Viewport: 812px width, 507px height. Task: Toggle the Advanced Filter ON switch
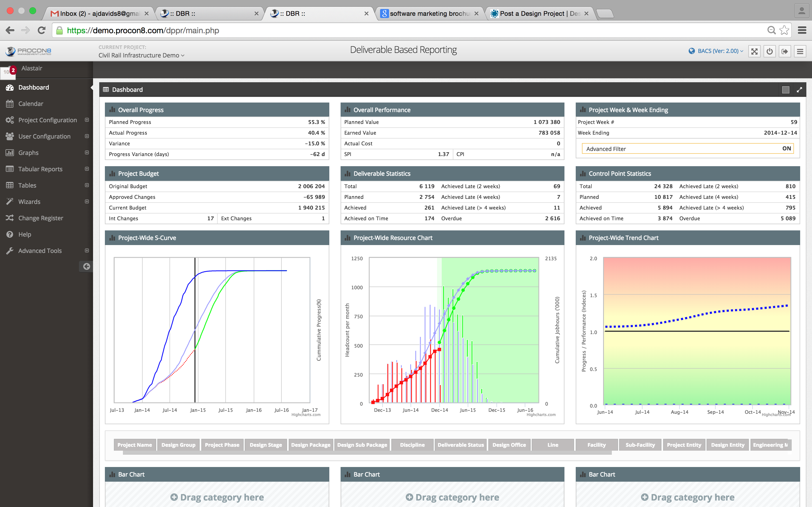click(x=786, y=148)
